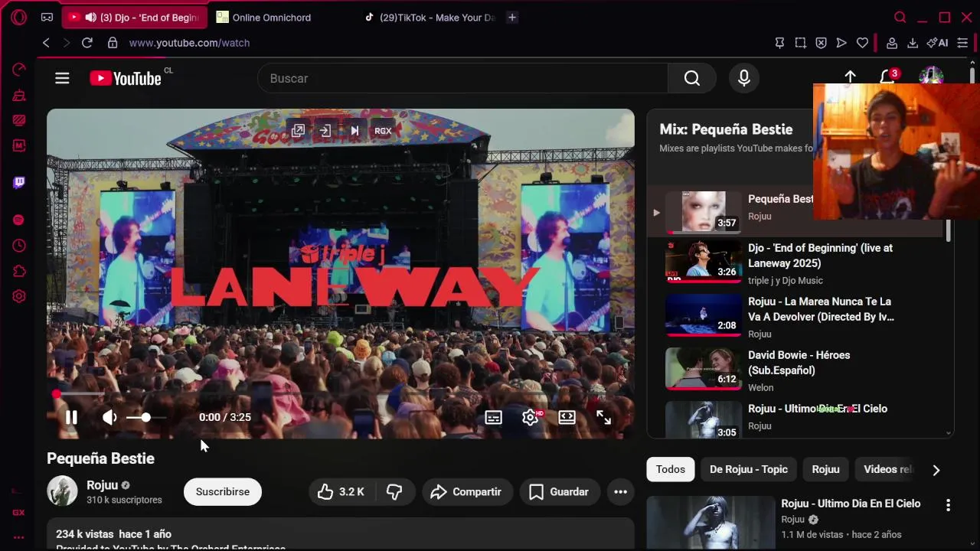Click the exit arrow icon above the video
Screen dimensions: 980x551
pyautogui.click(x=325, y=131)
